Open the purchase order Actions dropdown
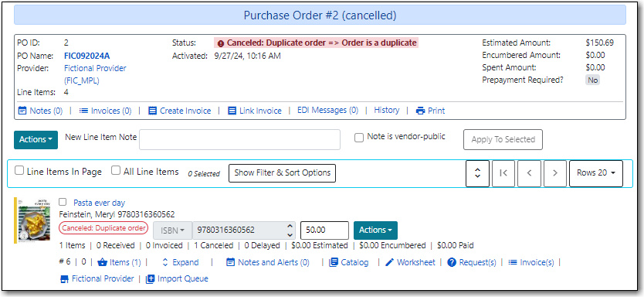Viewport: 644px width, 297px height. 36,139
